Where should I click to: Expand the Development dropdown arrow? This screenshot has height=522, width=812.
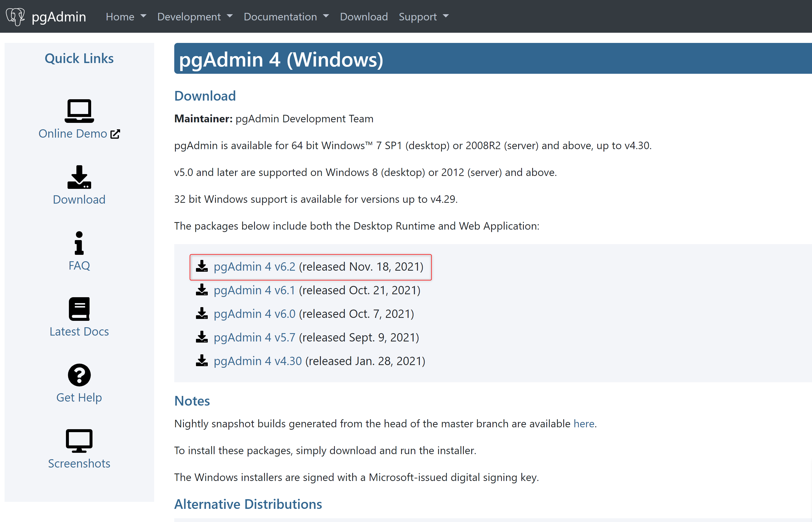tap(230, 16)
